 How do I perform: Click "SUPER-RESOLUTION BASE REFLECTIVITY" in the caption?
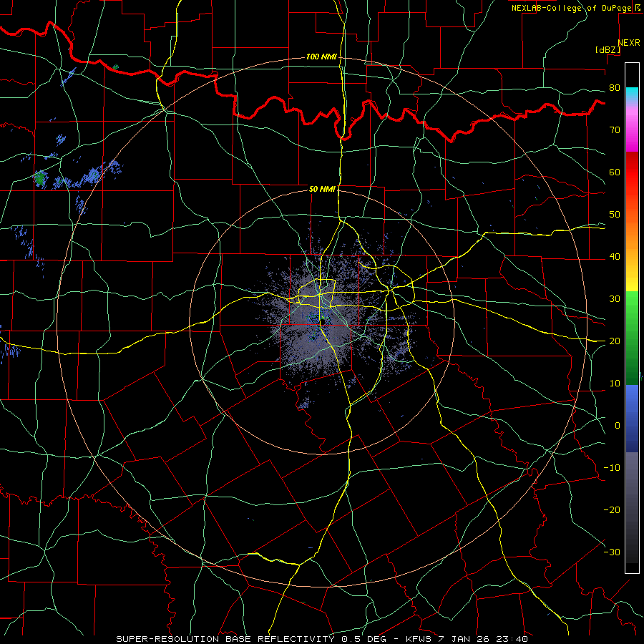pos(225,639)
